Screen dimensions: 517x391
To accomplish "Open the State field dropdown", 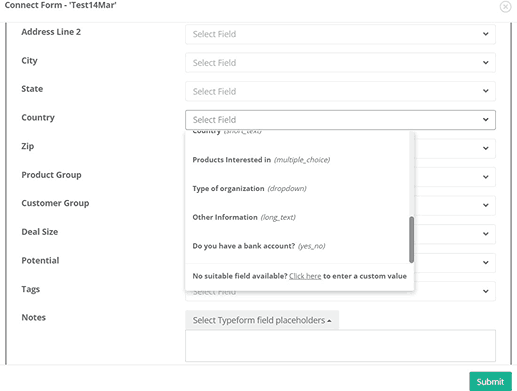I will point(340,91).
